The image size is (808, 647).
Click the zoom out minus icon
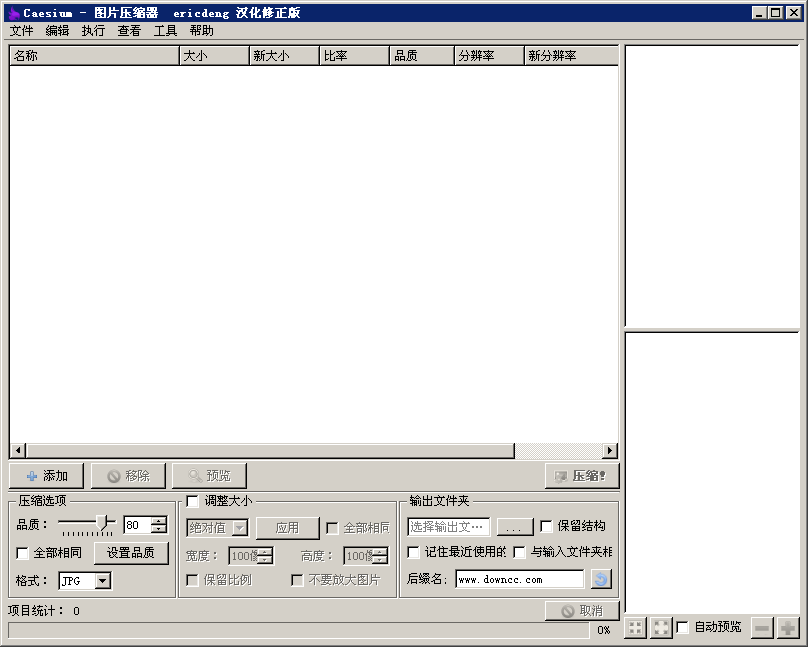[x=762, y=627]
